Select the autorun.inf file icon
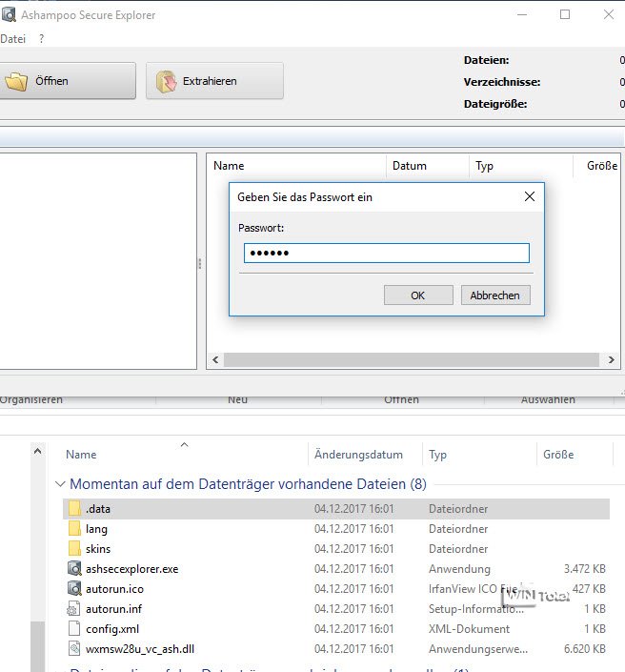The image size is (625, 672). [x=73, y=608]
